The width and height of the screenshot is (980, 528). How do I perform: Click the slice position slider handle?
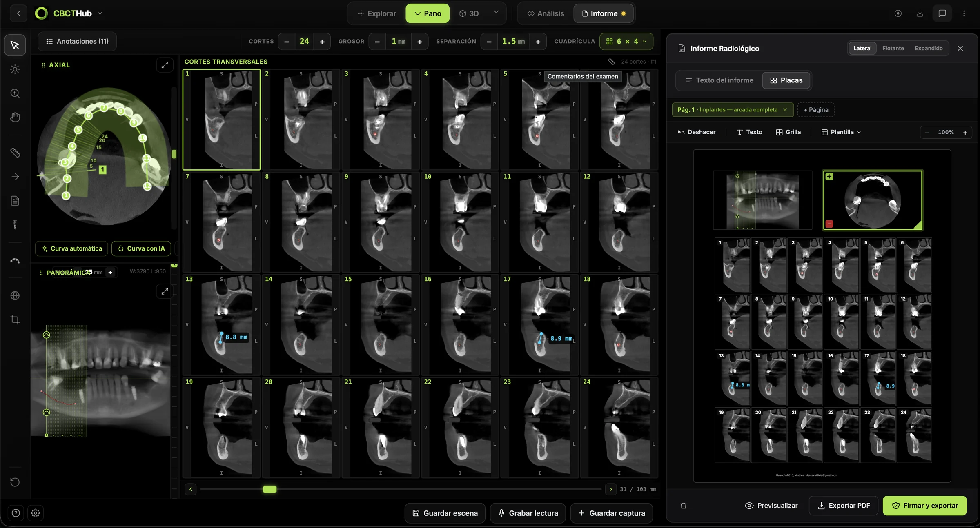269,489
